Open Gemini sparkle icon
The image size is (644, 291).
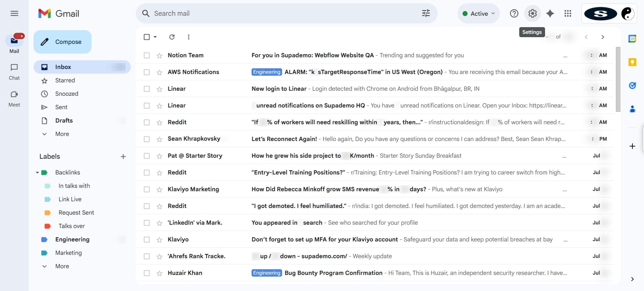[550, 13]
